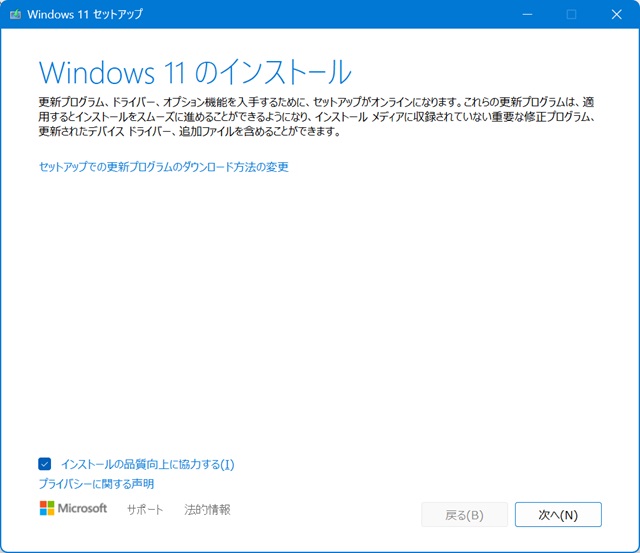Click the paragraph starting 更新プログラム、ドライバー

[317, 117]
